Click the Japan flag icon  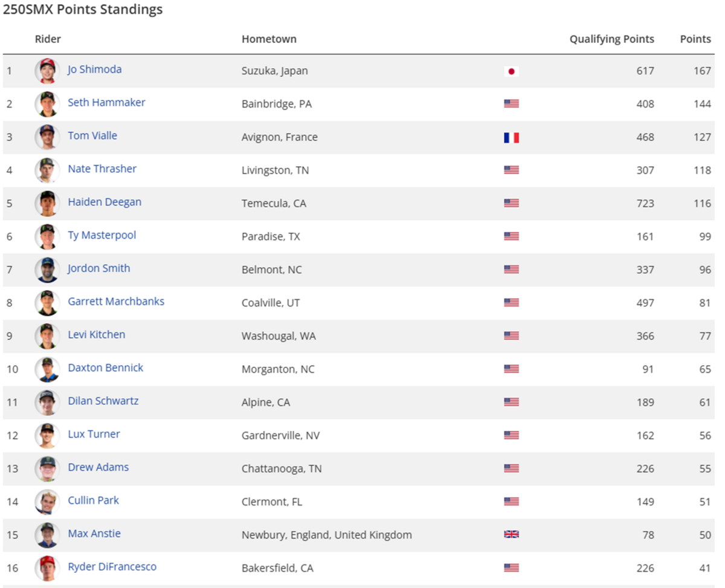pyautogui.click(x=511, y=71)
